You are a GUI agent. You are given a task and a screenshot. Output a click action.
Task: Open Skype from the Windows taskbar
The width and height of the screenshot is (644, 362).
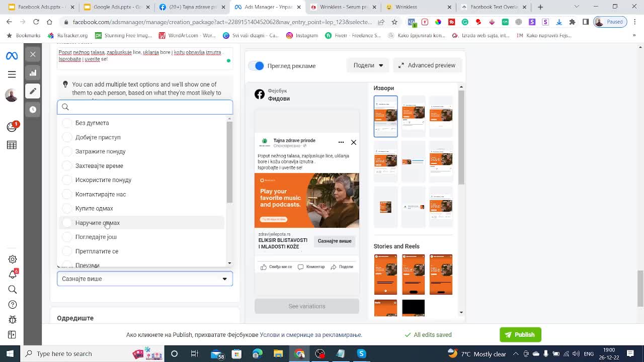pyautogui.click(x=361, y=354)
